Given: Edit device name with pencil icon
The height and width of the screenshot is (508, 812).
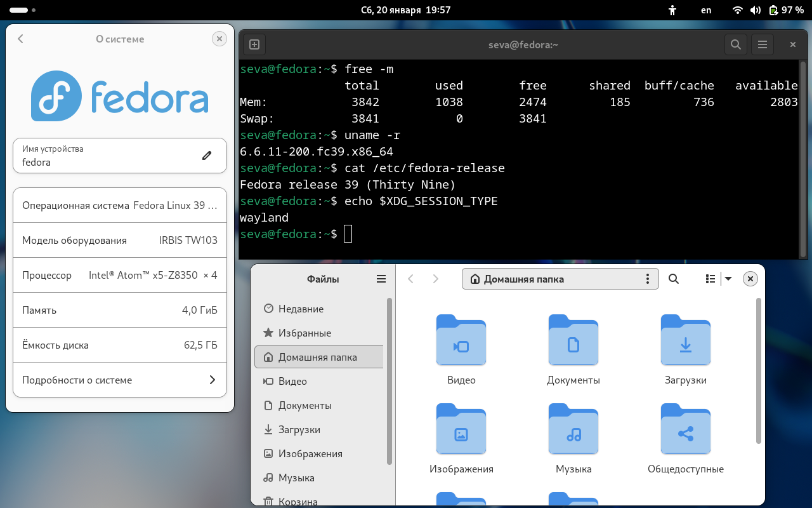Looking at the screenshot, I should (207, 156).
